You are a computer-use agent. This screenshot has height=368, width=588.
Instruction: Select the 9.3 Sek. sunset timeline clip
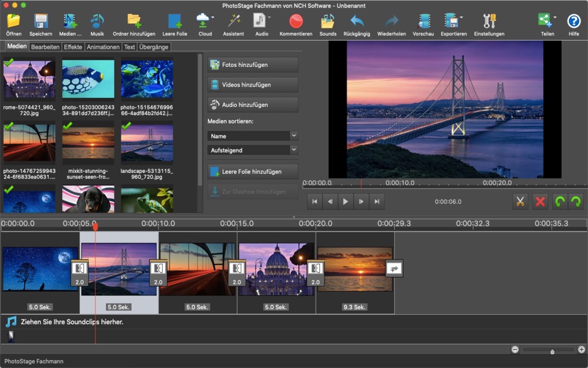[x=355, y=273]
